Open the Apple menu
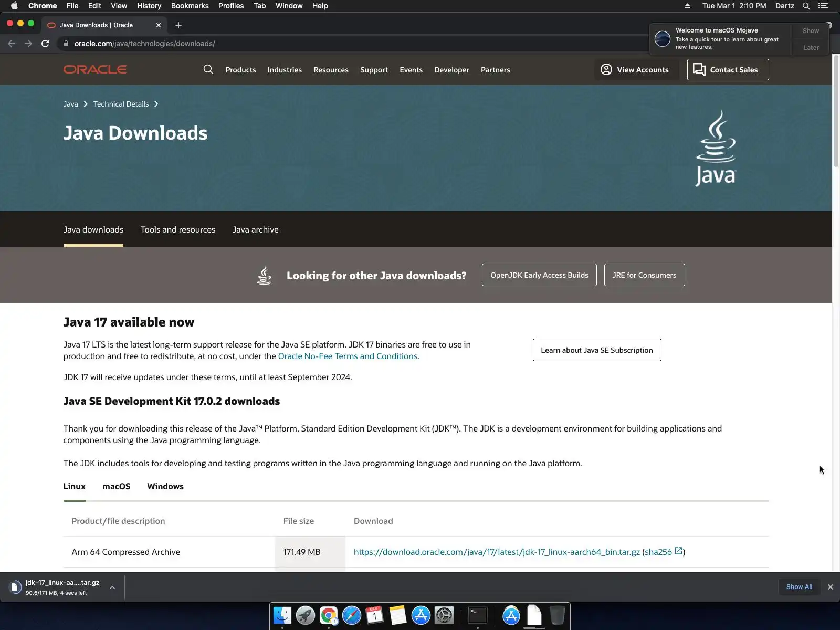This screenshot has width=840, height=630. [14, 6]
